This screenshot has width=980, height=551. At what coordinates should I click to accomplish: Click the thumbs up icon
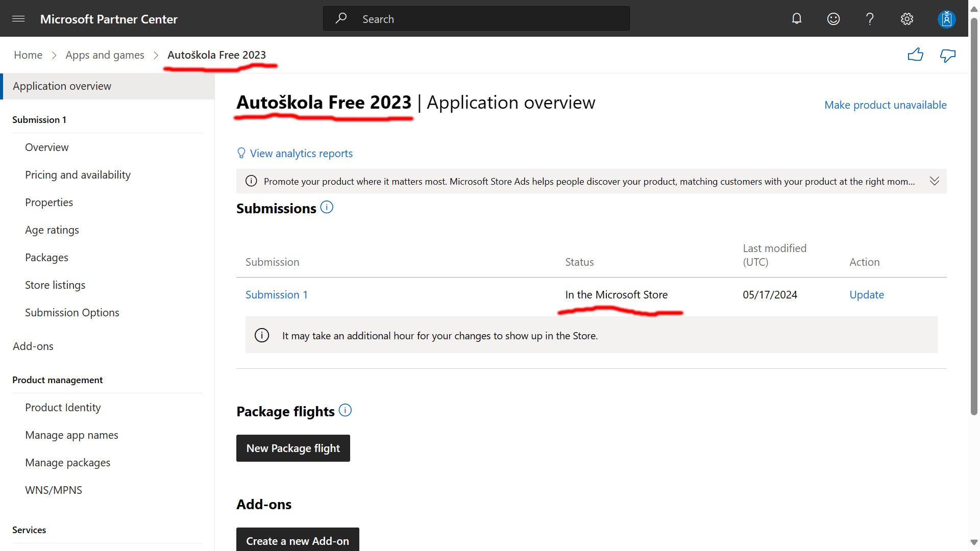[x=916, y=55]
